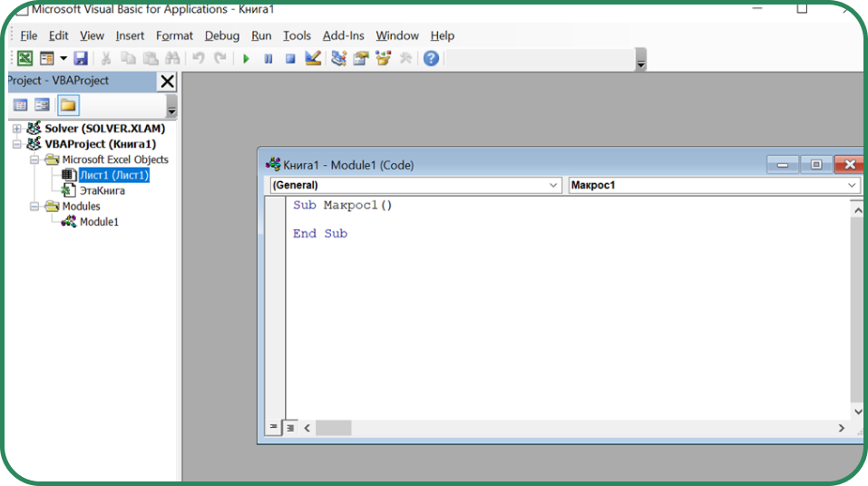Open the Format menu

pyautogui.click(x=174, y=35)
